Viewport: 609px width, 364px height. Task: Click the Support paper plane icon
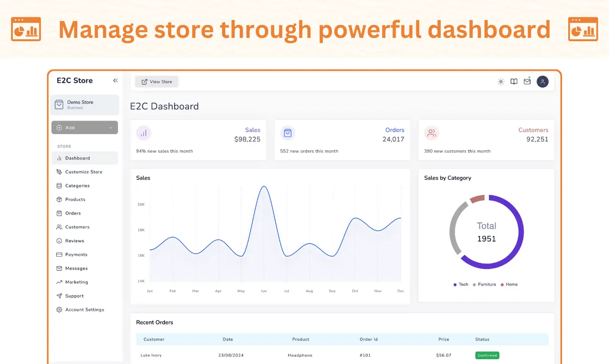[59, 296]
